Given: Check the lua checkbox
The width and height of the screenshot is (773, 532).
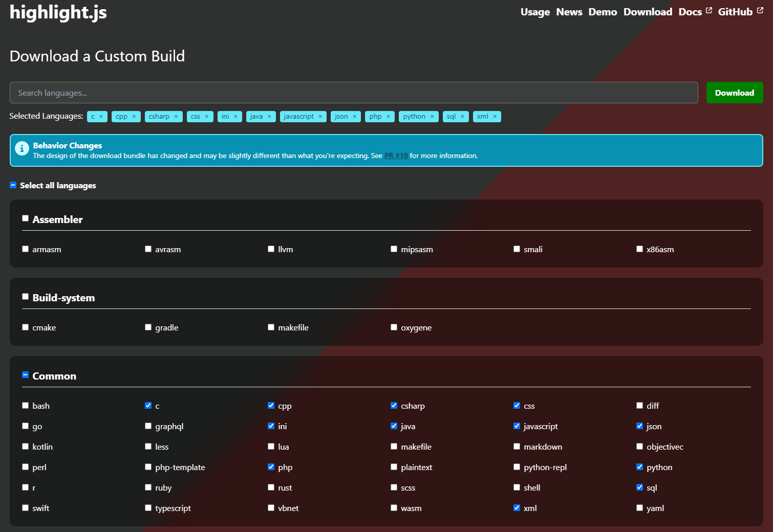Looking at the screenshot, I should point(271,447).
